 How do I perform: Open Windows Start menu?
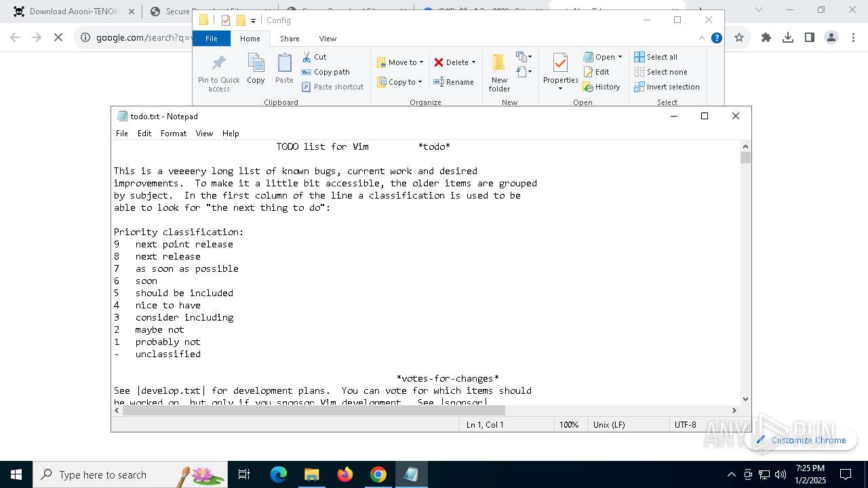[x=16, y=474]
